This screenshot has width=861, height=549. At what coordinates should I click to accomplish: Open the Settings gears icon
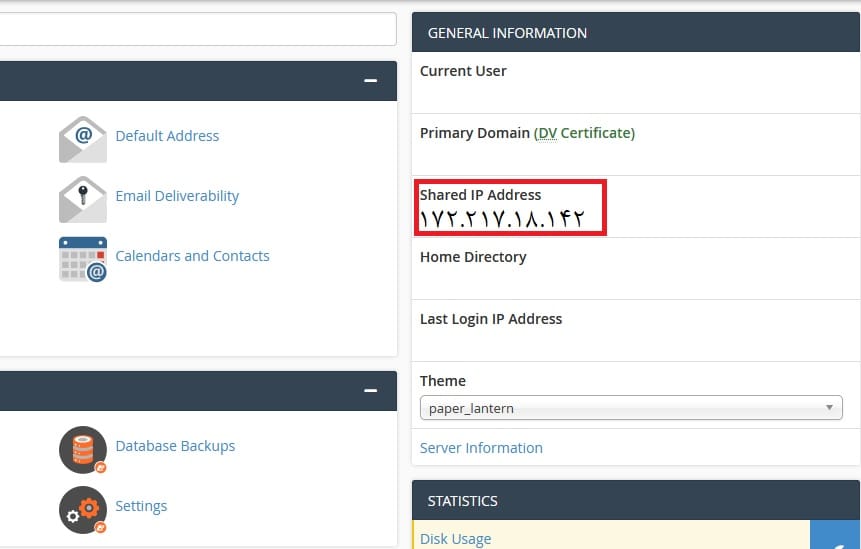click(83, 510)
